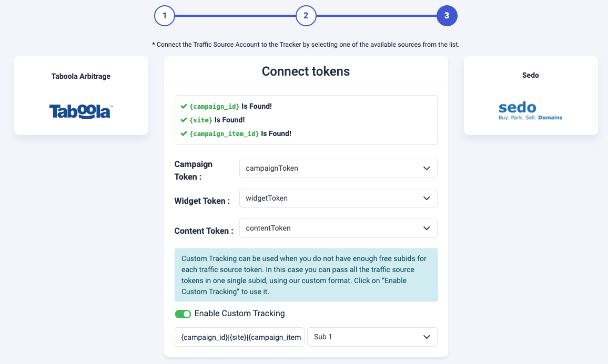Click the chevron on the Campaign Token selector
608x364 pixels.
pyautogui.click(x=427, y=168)
